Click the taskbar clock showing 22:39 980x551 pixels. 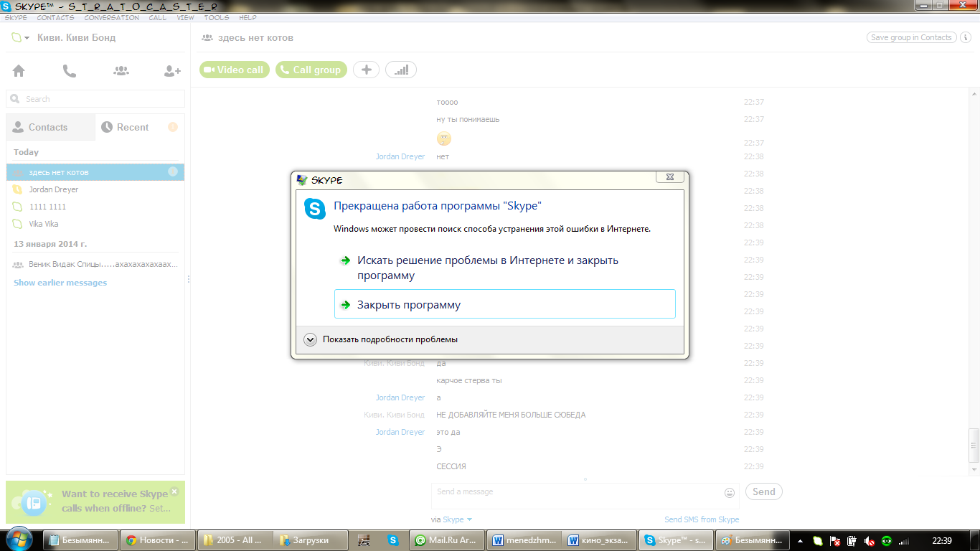click(x=941, y=540)
